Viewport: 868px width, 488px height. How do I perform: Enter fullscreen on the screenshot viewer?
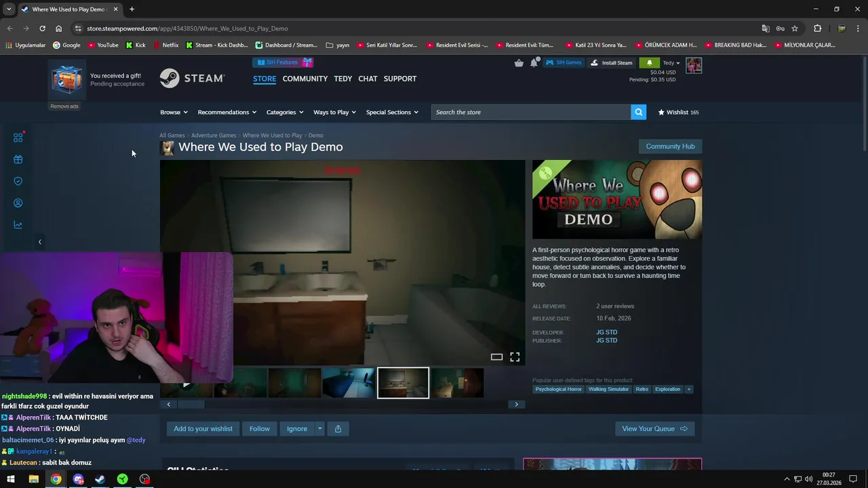coord(515,357)
